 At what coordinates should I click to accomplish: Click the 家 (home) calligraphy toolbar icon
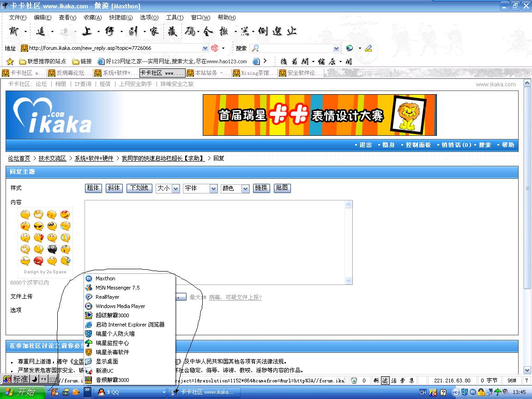[154, 31]
